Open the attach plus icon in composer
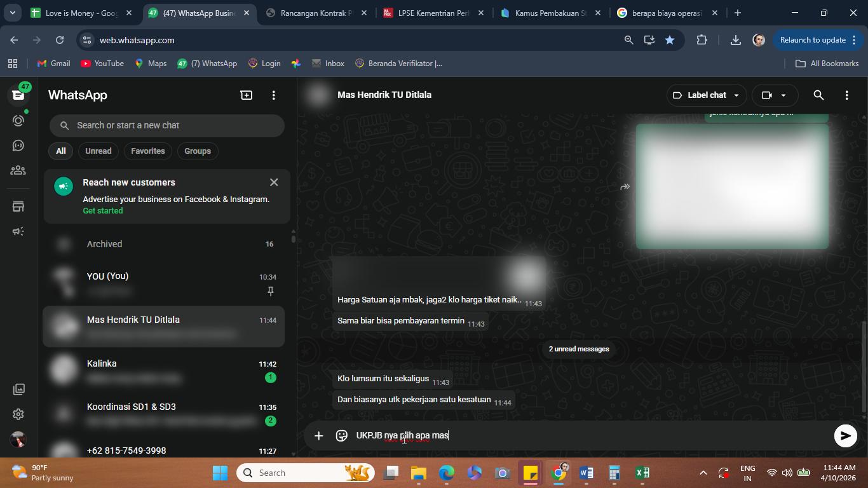This screenshot has height=488, width=868. point(319,436)
